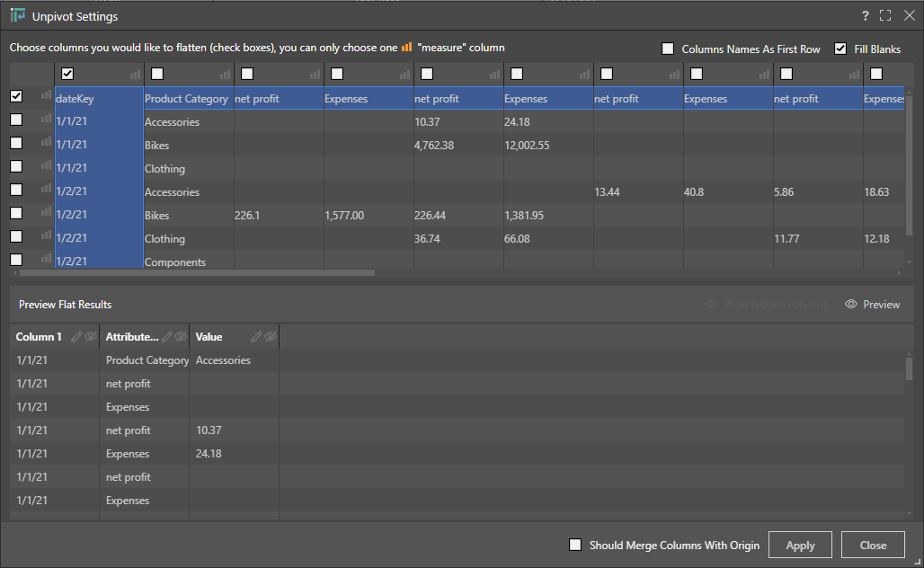Click Preview to refresh flat results
Image resolution: width=924 pixels, height=568 pixels.
tap(873, 305)
